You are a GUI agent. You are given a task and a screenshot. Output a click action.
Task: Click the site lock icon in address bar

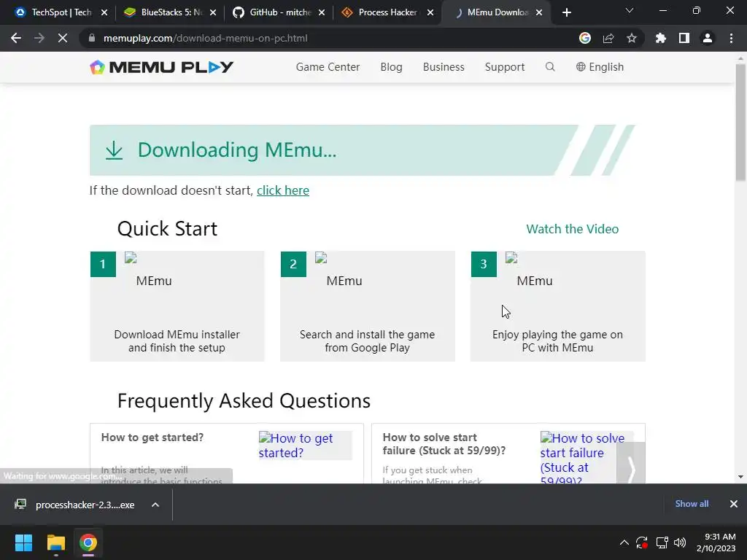coord(92,38)
